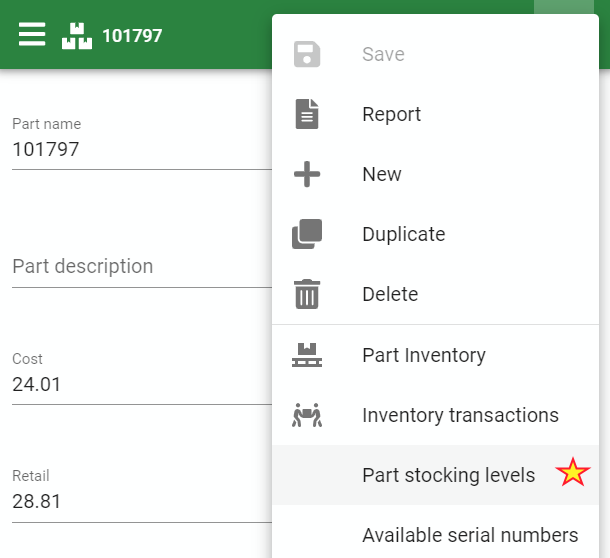Click the Part Inventory pallet icon
This screenshot has width=610, height=558.
tap(307, 355)
